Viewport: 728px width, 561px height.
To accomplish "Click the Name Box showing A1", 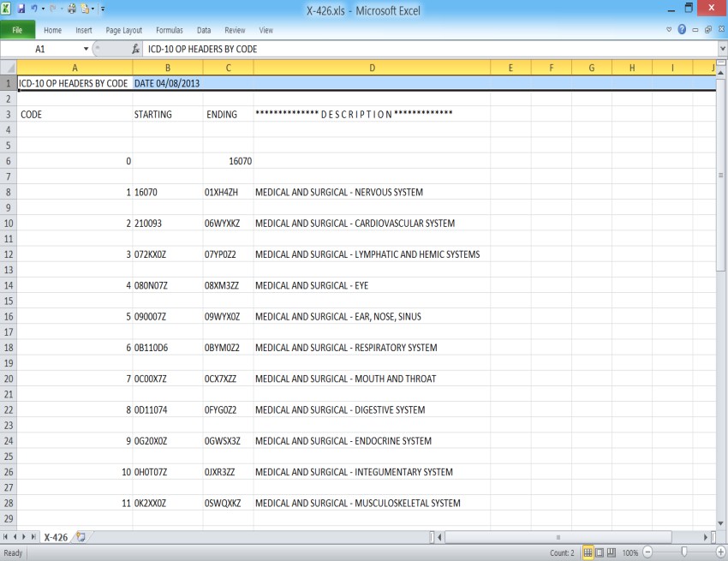I will click(x=40, y=49).
